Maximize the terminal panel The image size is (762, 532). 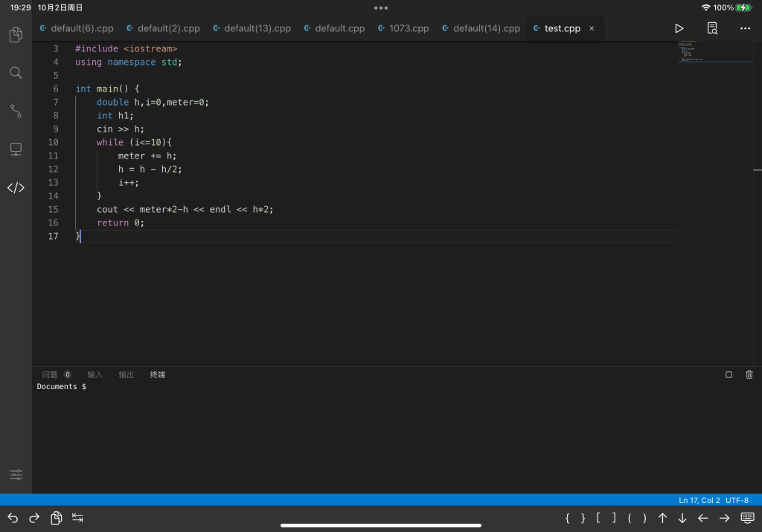click(729, 375)
